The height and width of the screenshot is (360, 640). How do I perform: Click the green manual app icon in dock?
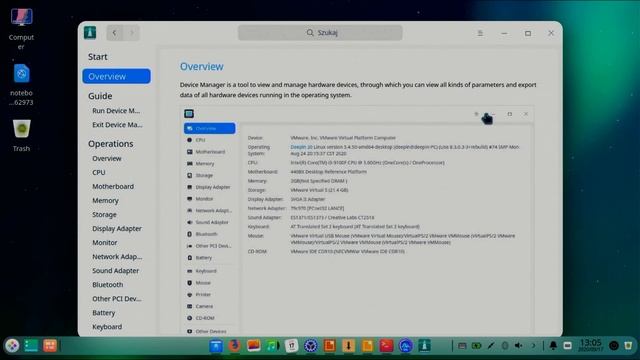(424, 346)
